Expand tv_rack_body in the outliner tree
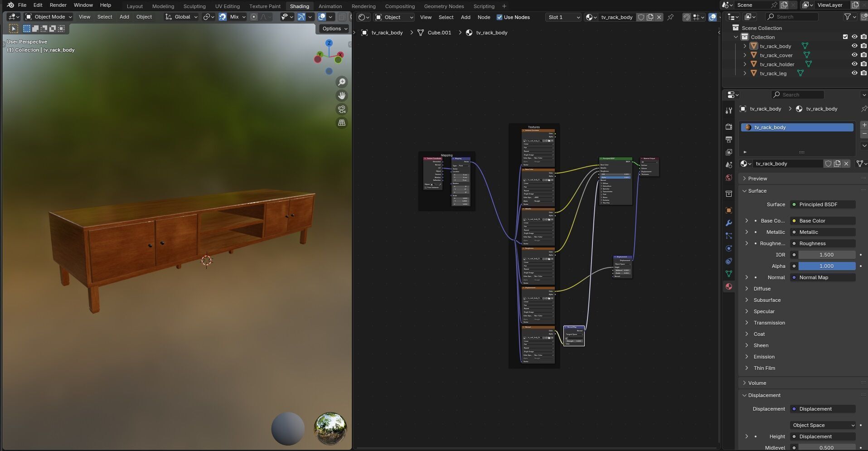This screenshot has height=451, width=868. coord(745,46)
